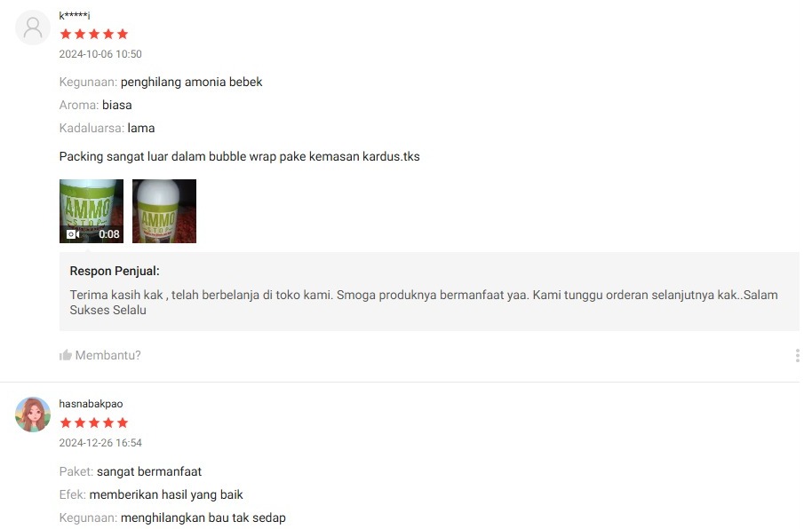Play the 0:08 review video thumbnail

[x=92, y=211]
